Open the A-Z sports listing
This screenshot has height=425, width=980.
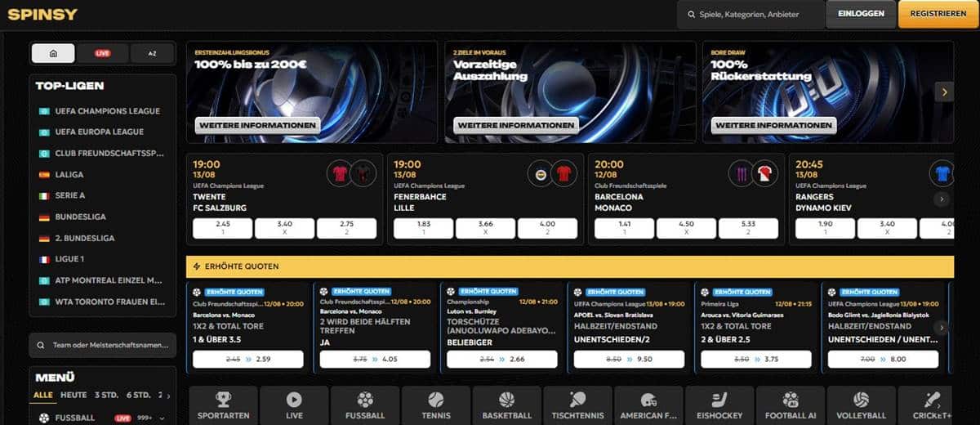pyautogui.click(x=152, y=53)
